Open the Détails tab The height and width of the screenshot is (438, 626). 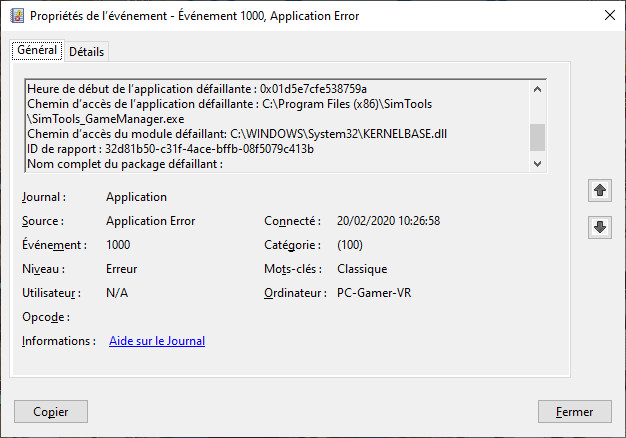[87, 52]
